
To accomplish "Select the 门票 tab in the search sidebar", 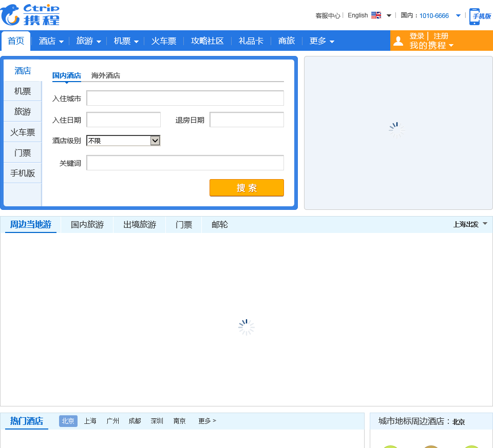I will 23,153.
